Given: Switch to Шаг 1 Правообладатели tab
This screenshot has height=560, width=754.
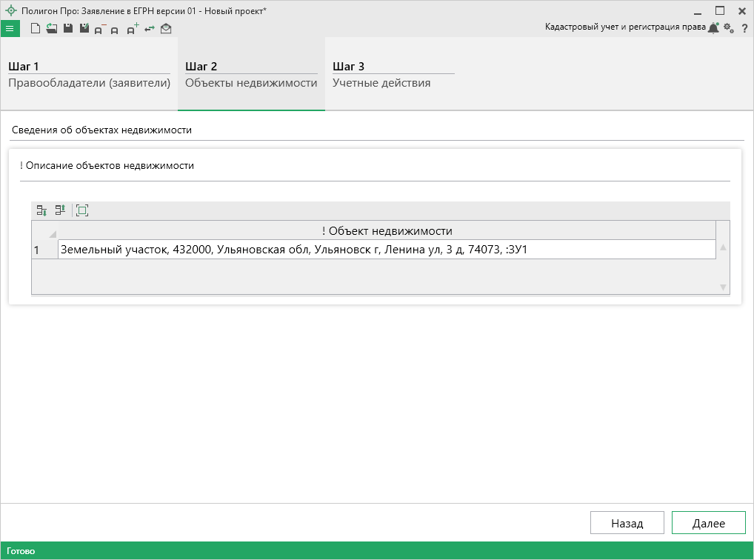Looking at the screenshot, I should 89,75.
